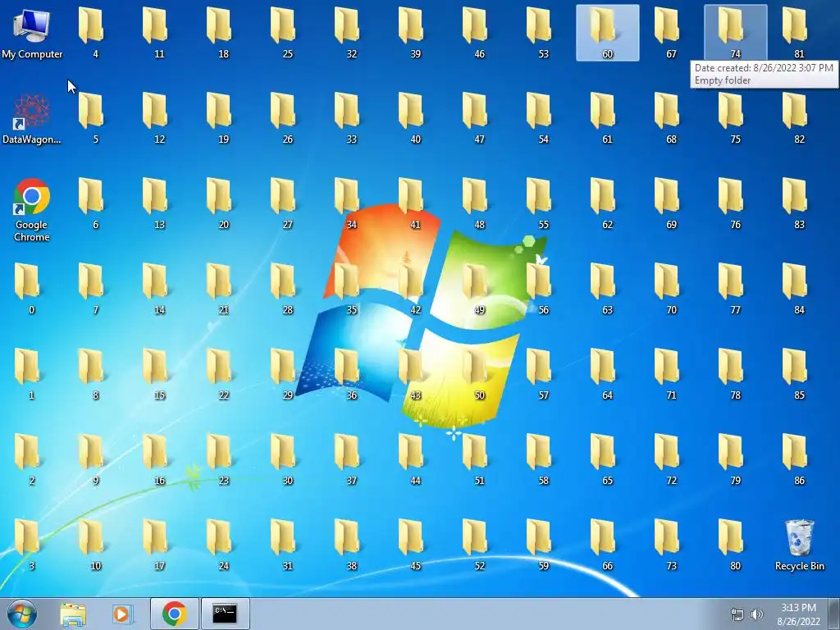Open the network tray icon
This screenshot has width=840, height=630.
coord(737,614)
